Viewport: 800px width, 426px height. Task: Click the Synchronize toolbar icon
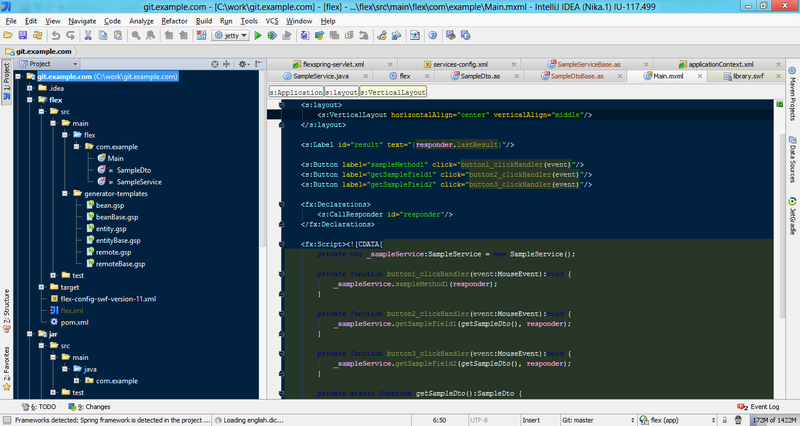coord(37,35)
